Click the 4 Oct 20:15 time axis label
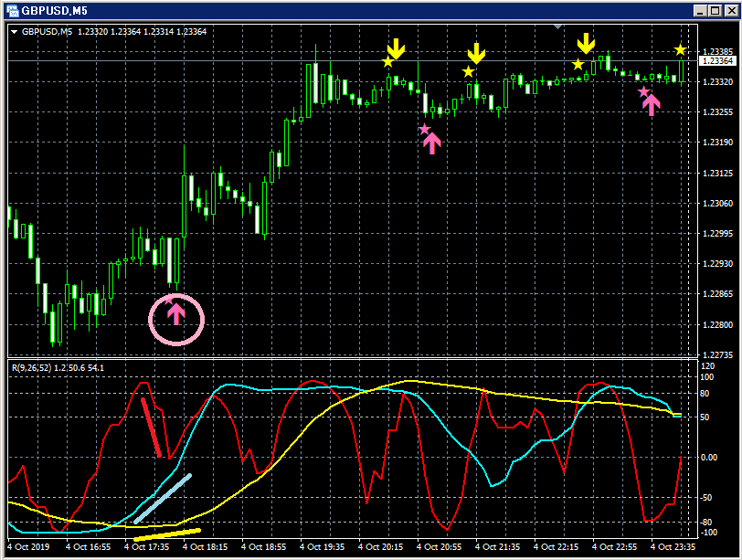The height and width of the screenshot is (560, 742). click(x=380, y=547)
